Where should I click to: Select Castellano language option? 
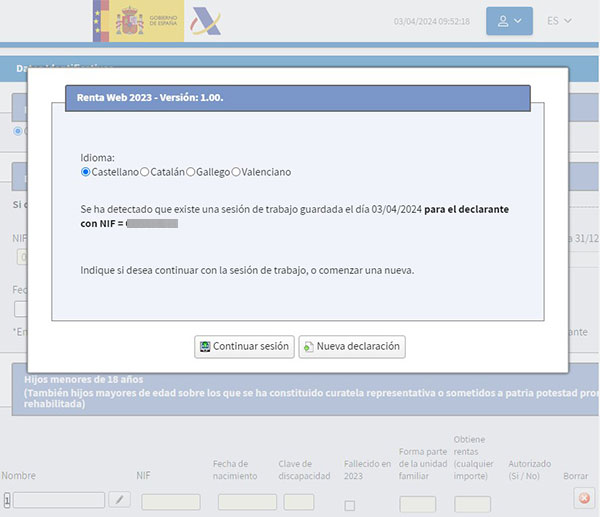[85, 172]
